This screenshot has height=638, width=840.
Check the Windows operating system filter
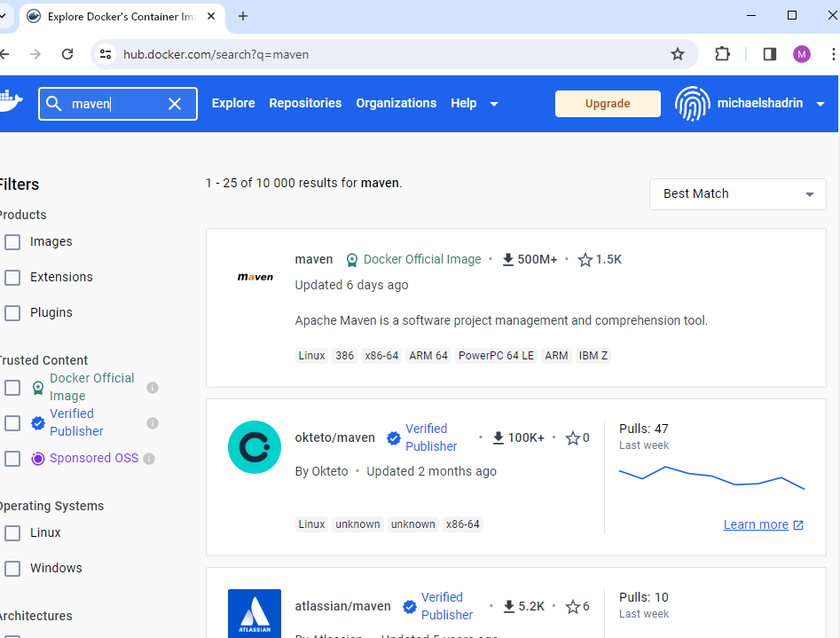pyautogui.click(x=12, y=568)
